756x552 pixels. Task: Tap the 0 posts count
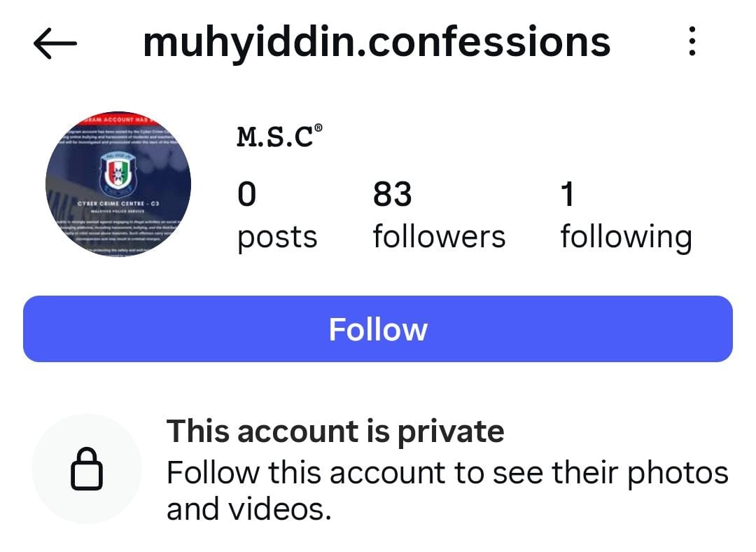(247, 195)
